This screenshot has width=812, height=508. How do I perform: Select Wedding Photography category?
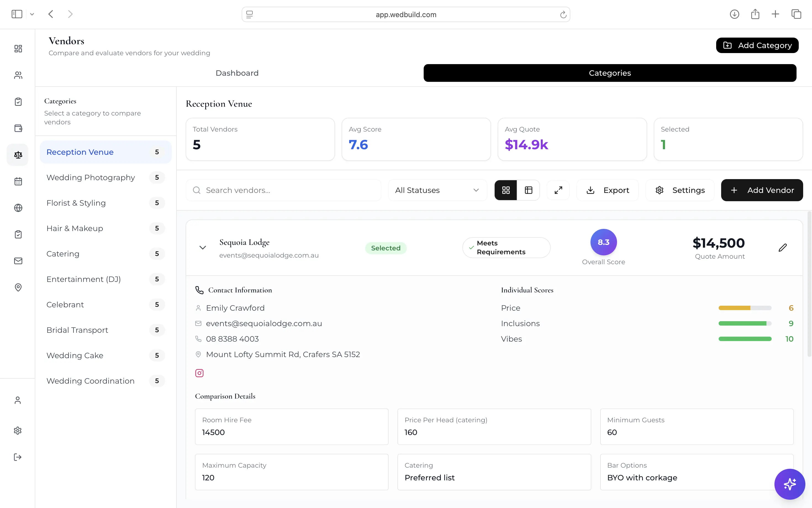[x=106, y=177]
